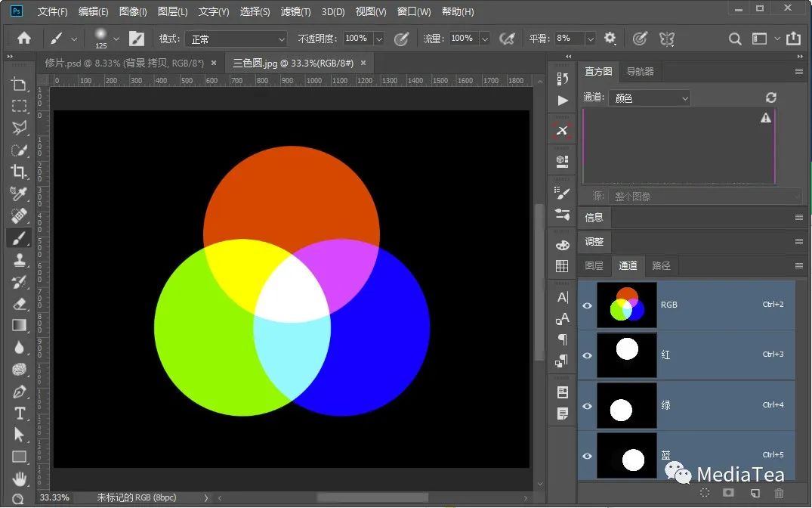
Task: Close the 三色圆.jpg document tab
Action: pyautogui.click(x=363, y=63)
